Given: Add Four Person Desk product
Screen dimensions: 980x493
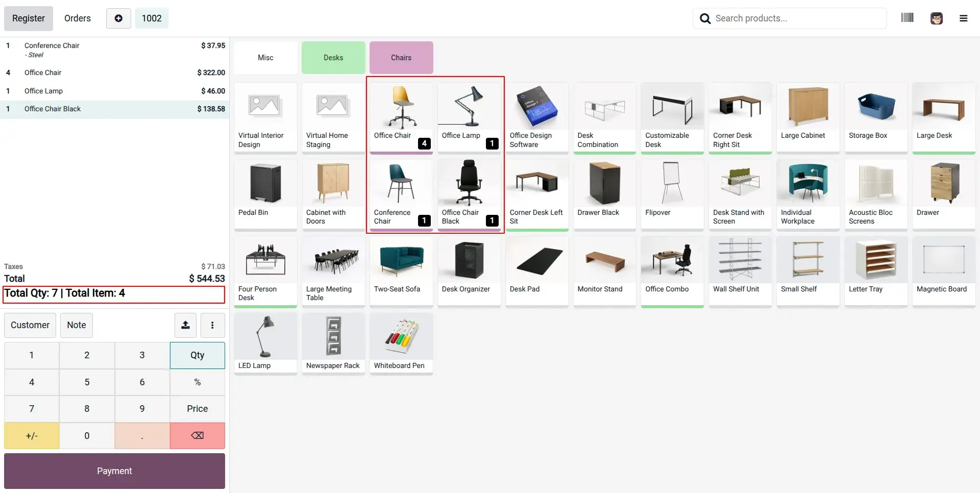Looking at the screenshot, I should 265,272.
